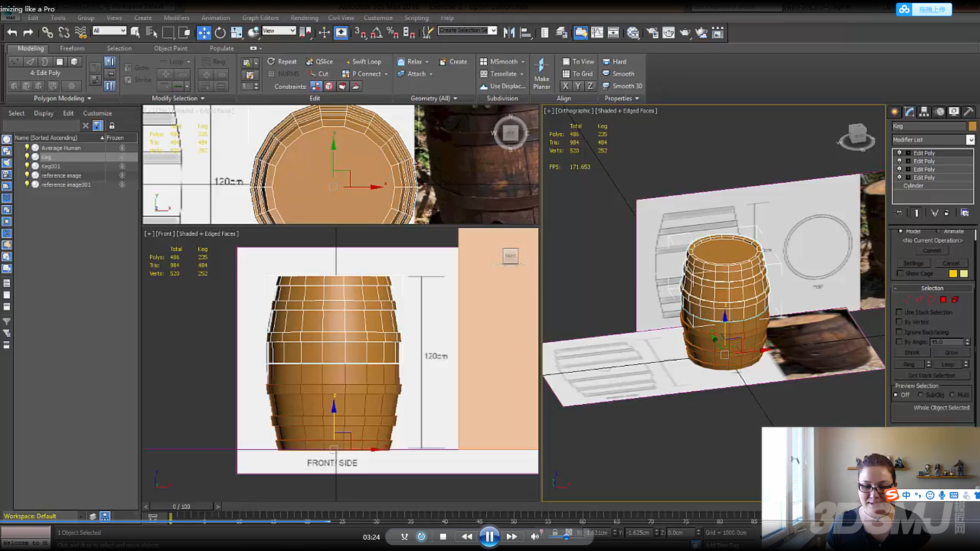
Task: Activate the Select and Link tool
Action: 48,33
